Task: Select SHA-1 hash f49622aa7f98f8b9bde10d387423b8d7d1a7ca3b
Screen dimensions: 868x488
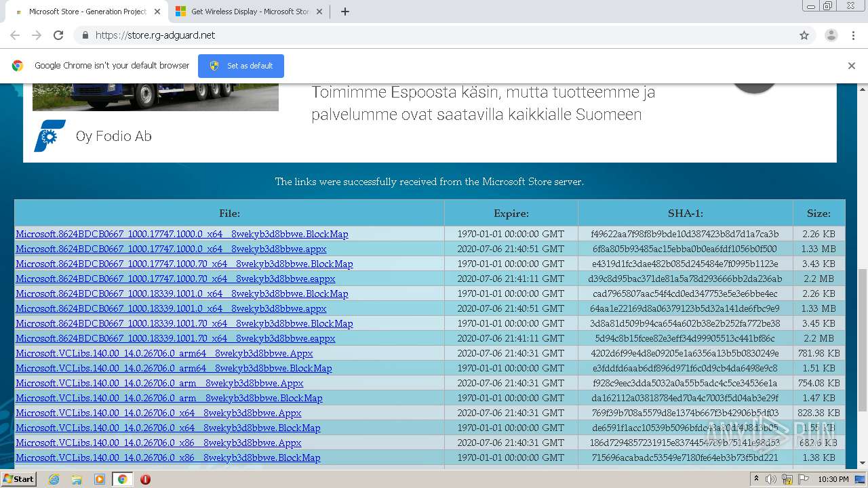Action: point(685,234)
